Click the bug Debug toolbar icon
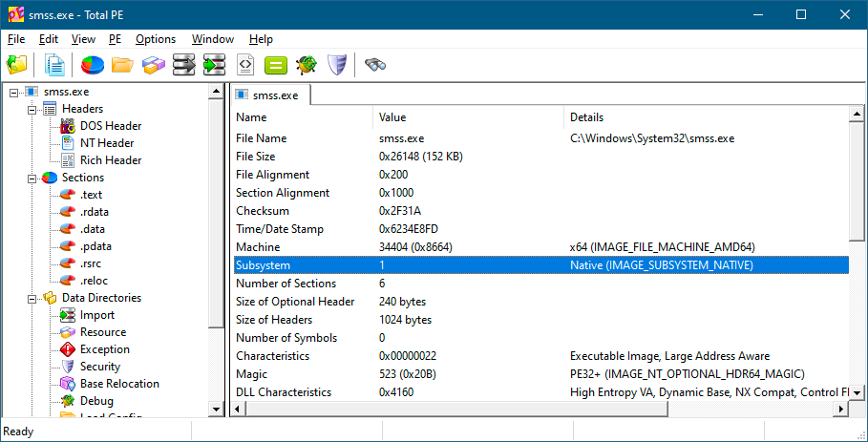Viewport: 868px width, 442px height. (306, 65)
